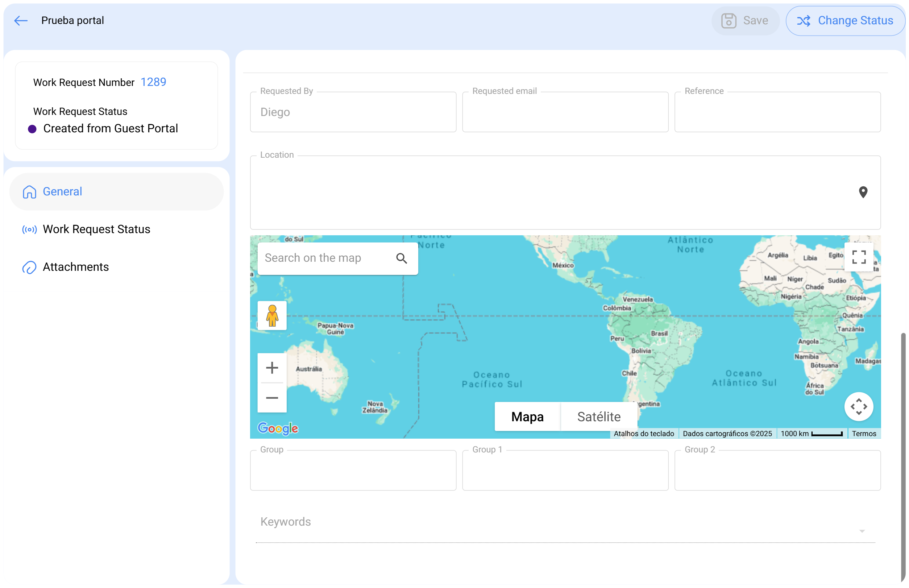Open the map camera pan control
Viewport: 909px width, 588px height.
pyautogui.click(x=858, y=407)
